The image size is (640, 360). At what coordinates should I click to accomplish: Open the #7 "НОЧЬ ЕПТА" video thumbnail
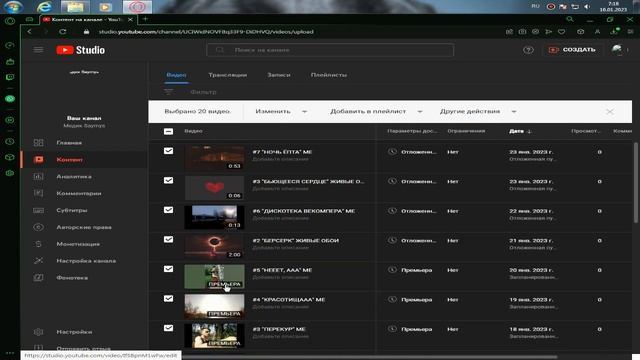click(214, 158)
